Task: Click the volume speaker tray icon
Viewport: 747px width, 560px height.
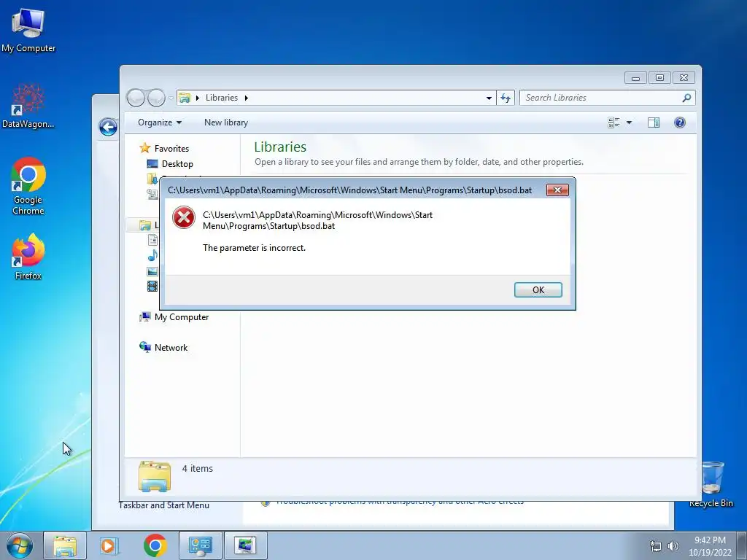Action: pyautogui.click(x=673, y=546)
